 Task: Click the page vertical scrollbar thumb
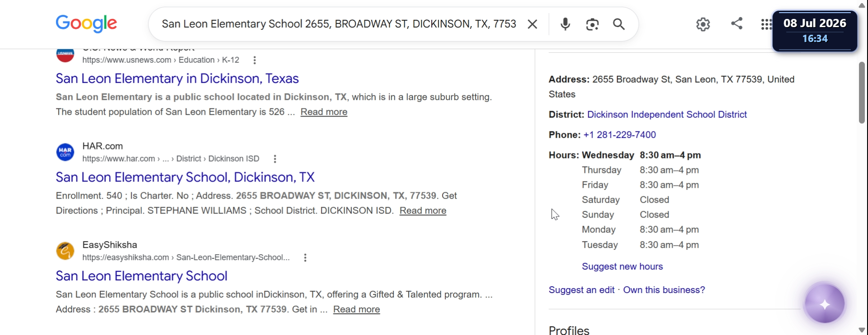862,93
